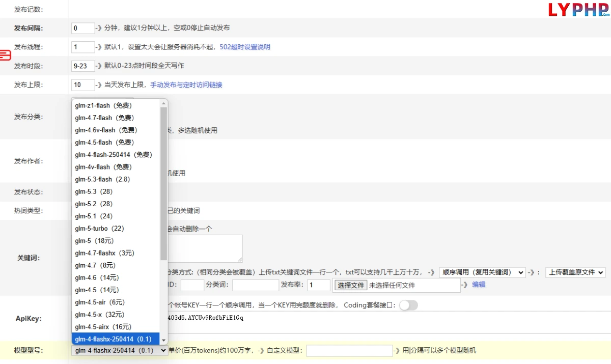Image resolution: width=611 pixels, height=364 pixels.
Task: Select the glm-4.5（14元） model
Action: pyautogui.click(x=116, y=290)
